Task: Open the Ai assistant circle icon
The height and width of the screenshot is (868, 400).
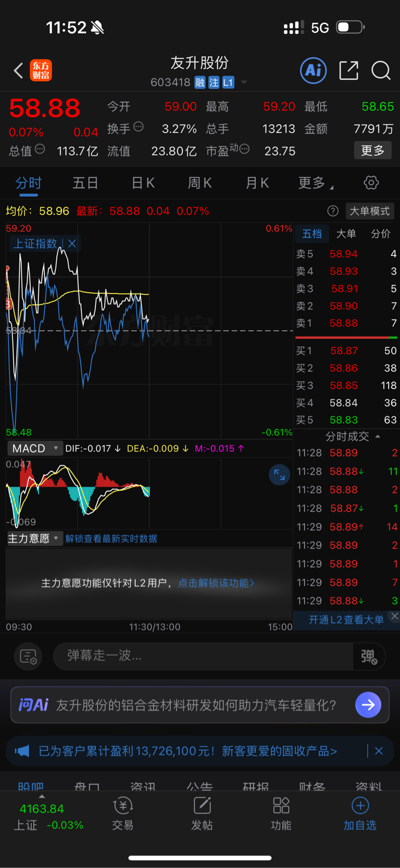Action: point(314,70)
